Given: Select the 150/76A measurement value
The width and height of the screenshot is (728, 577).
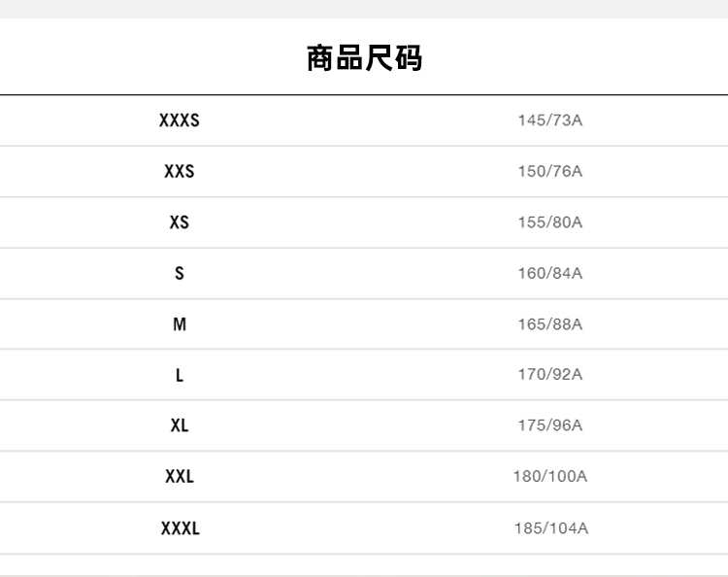Looking at the screenshot, I should 549,172.
